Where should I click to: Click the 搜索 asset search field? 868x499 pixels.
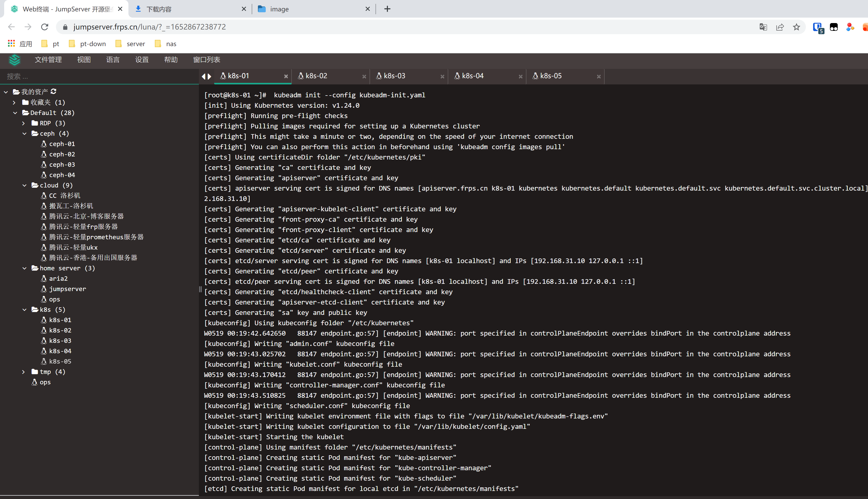pos(99,76)
